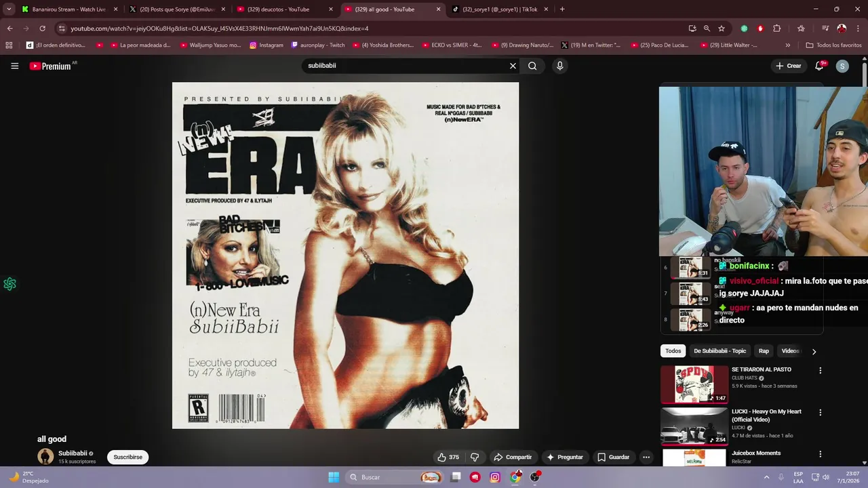The width and height of the screenshot is (868, 488).
Task: Click install app icon in address bar
Action: [692, 28]
